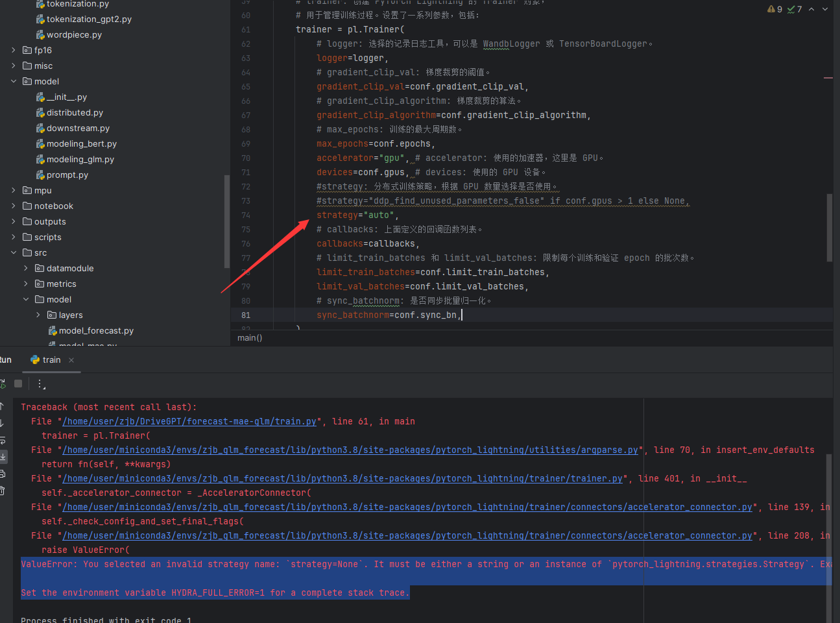Click the ValueError message line in console
Screen dimensions: 840x623
click(426, 564)
